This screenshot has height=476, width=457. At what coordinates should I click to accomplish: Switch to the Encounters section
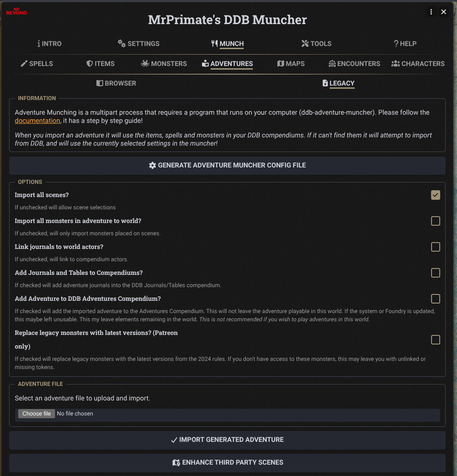354,64
